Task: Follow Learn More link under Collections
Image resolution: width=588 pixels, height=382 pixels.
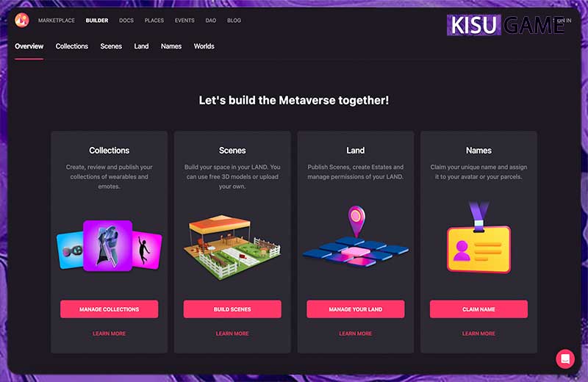Action: 109,334
